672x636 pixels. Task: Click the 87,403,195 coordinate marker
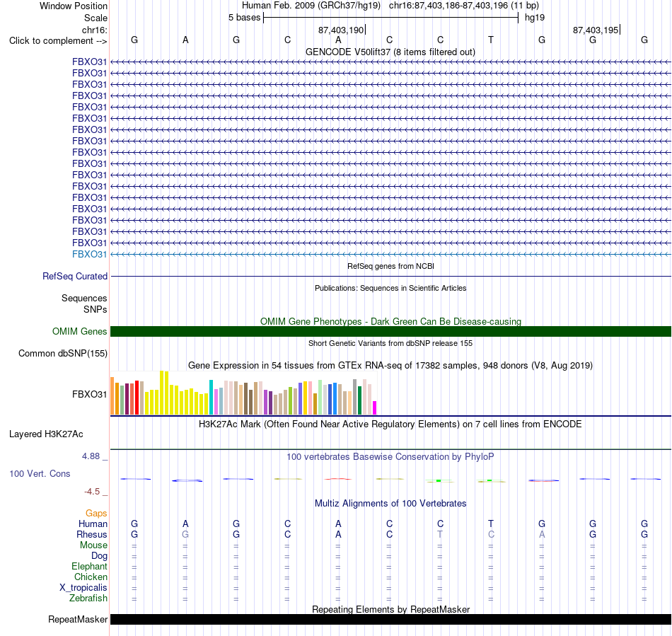tap(596, 30)
